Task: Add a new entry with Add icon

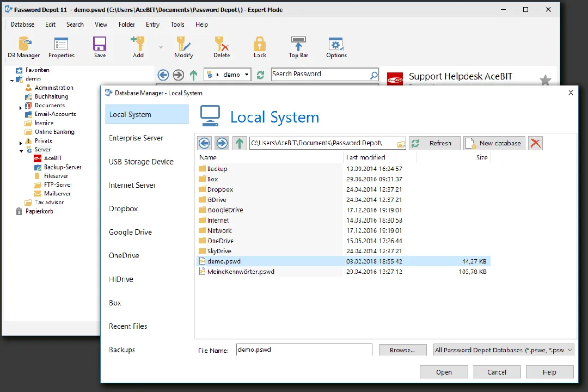Action: pos(138,47)
